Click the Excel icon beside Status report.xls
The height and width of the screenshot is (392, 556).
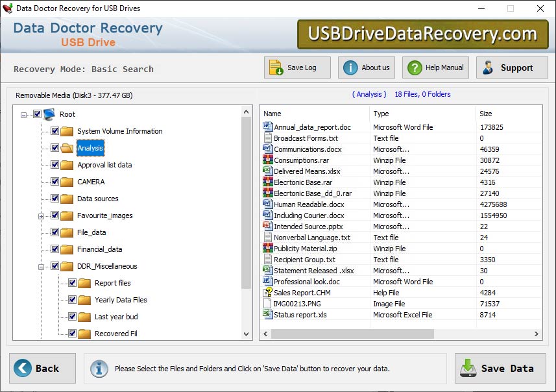pyautogui.click(x=267, y=315)
